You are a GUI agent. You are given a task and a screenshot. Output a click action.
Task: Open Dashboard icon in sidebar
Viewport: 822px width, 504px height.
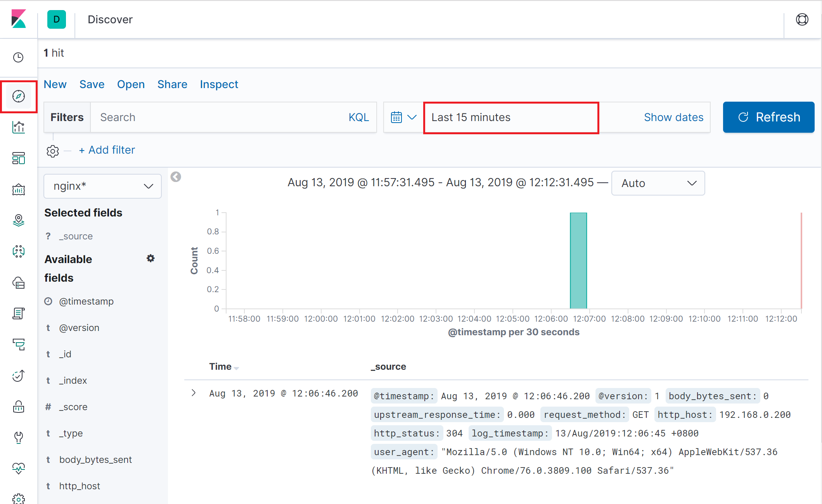[x=19, y=158]
